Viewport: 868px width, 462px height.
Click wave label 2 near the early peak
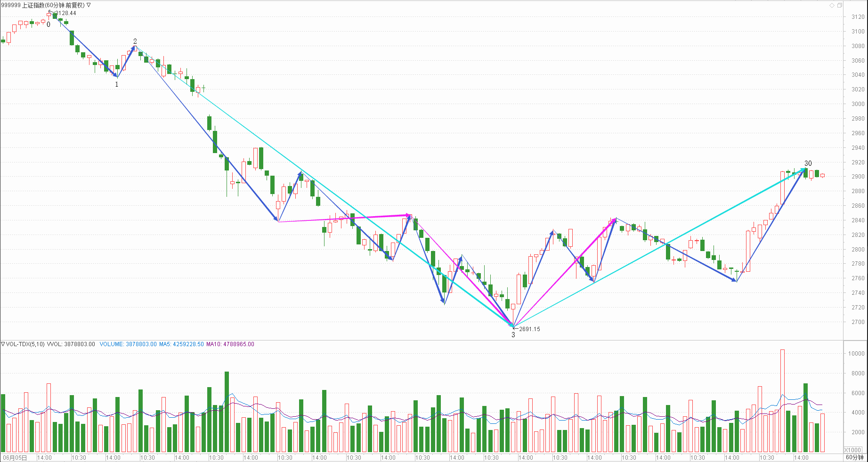135,41
